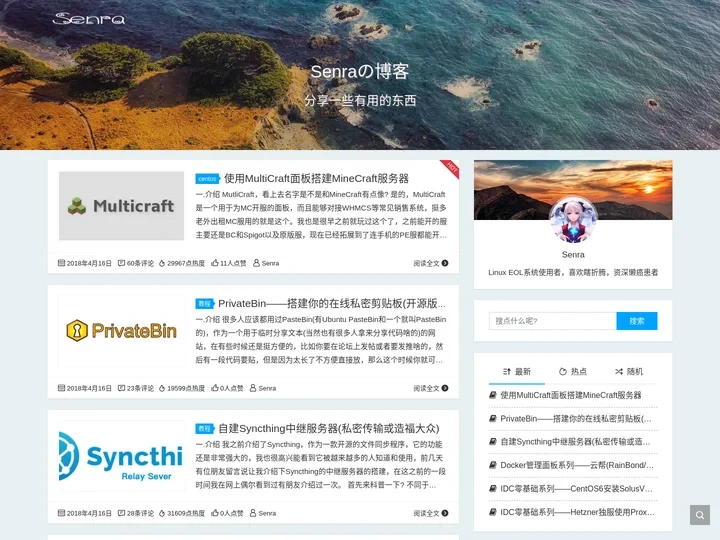Click the arrow icon after PrivateBin 阅读全文
720x540 pixels.
(444, 388)
